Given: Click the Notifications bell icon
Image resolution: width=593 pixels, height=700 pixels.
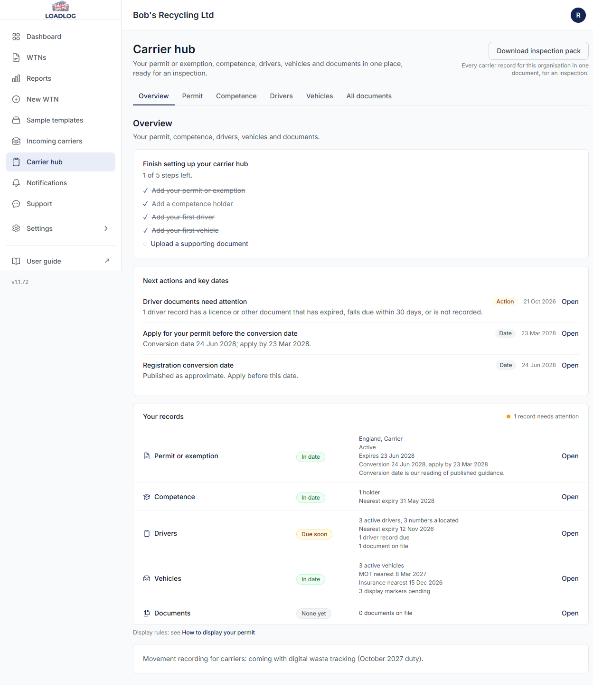Looking at the screenshot, I should click(16, 183).
